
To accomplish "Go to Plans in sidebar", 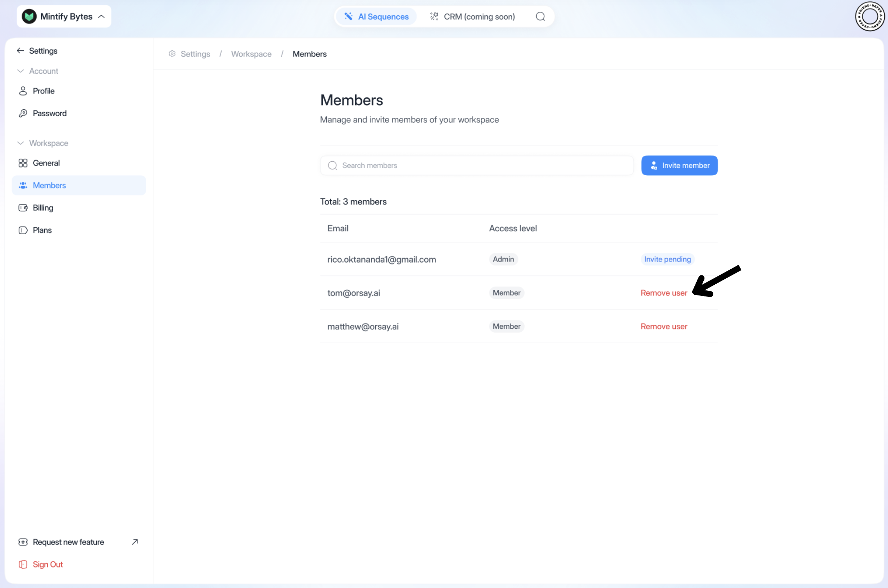I will (42, 230).
